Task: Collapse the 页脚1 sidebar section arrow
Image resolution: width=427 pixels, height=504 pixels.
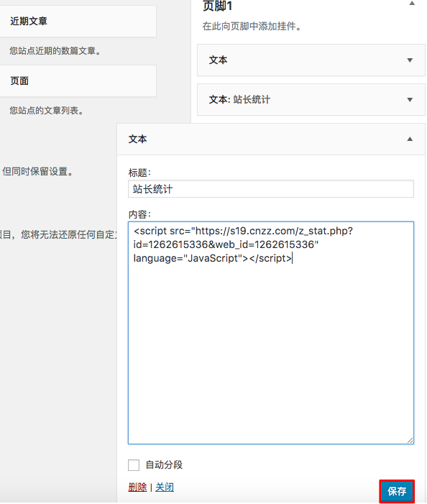Action: click(412, 4)
